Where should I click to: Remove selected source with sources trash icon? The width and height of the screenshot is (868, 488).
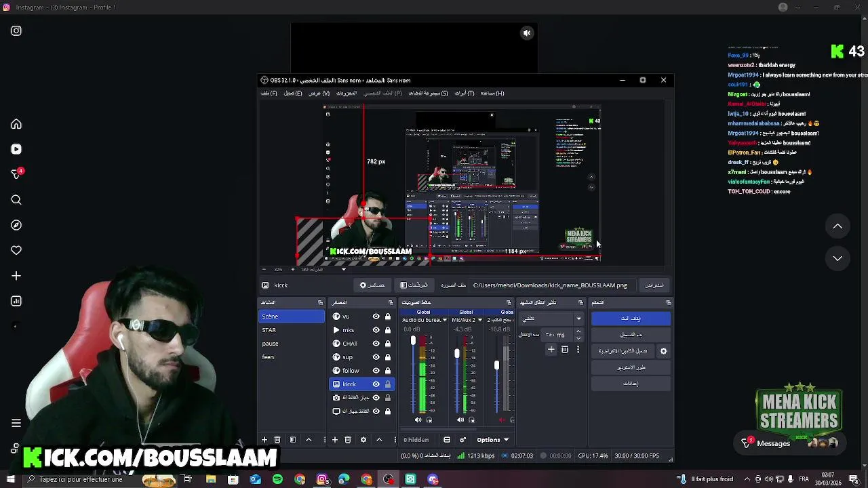click(x=348, y=440)
